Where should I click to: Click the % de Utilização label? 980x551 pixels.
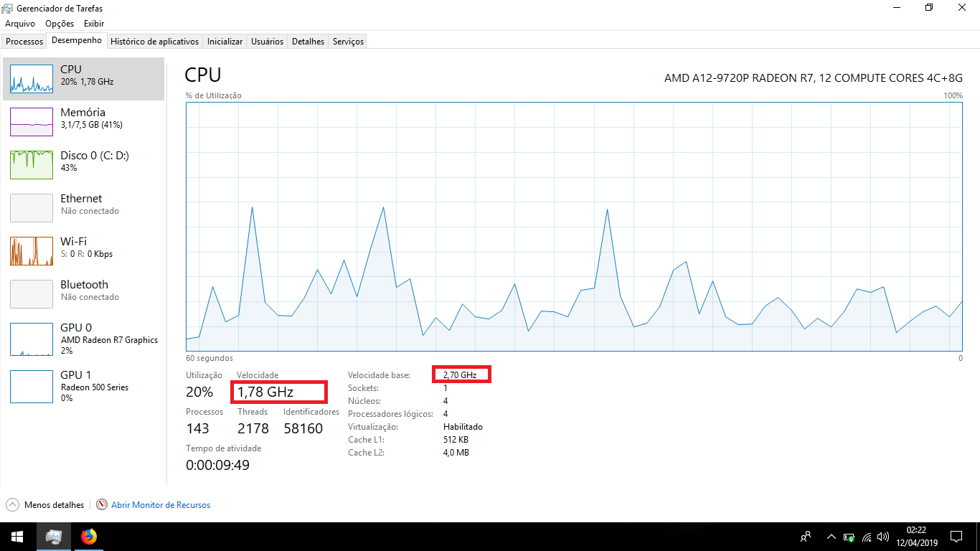coord(214,95)
